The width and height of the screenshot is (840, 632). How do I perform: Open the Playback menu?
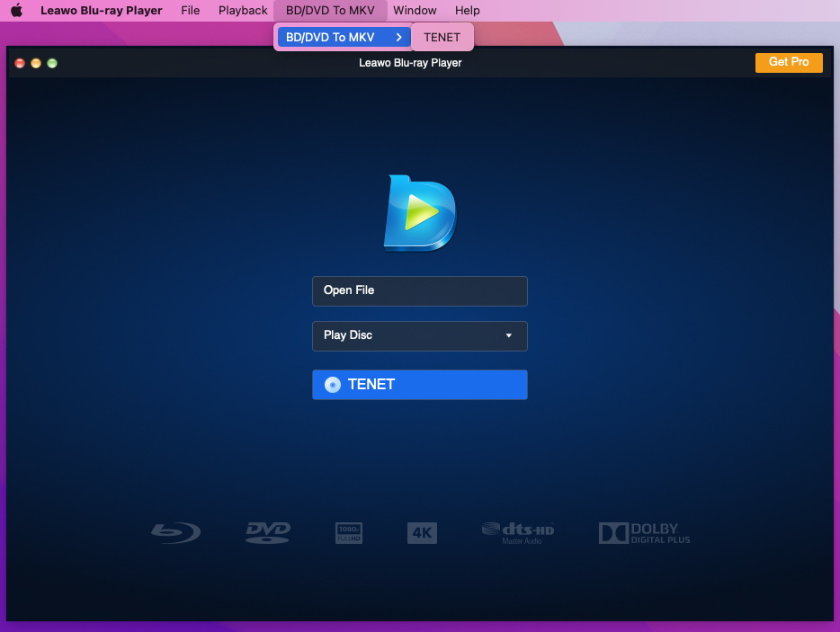243,10
